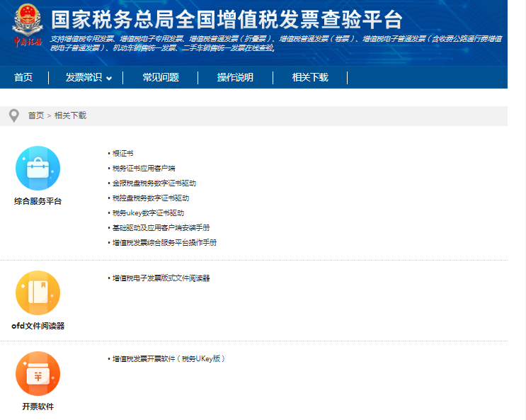The image size is (526, 420).
Task: Open the 首页 navigation menu item
Action: [x=23, y=77]
